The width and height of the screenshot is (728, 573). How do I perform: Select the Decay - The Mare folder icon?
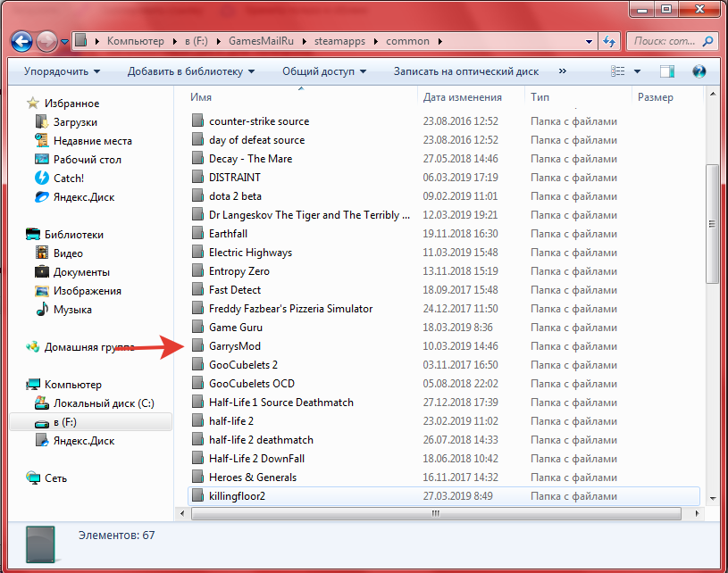tap(197, 158)
